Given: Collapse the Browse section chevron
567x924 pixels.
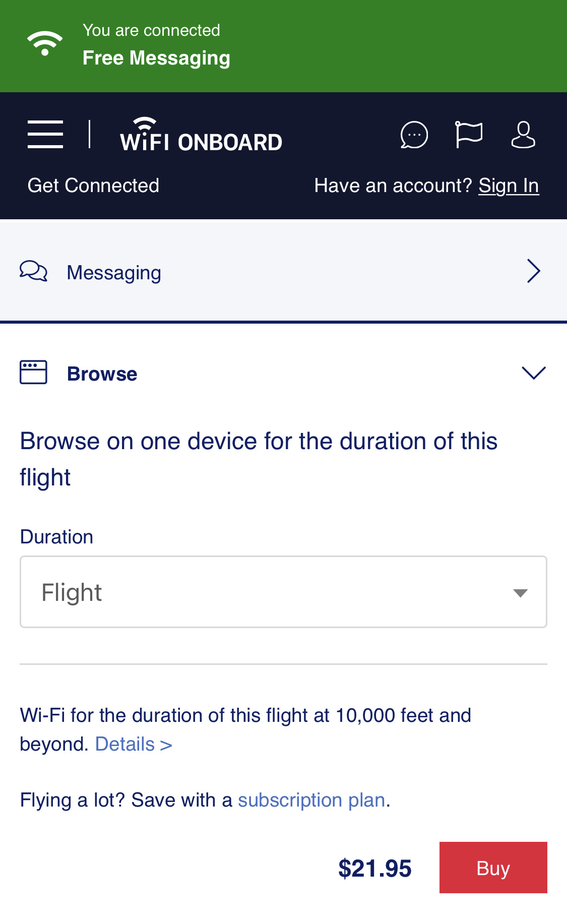Looking at the screenshot, I should pos(533,373).
